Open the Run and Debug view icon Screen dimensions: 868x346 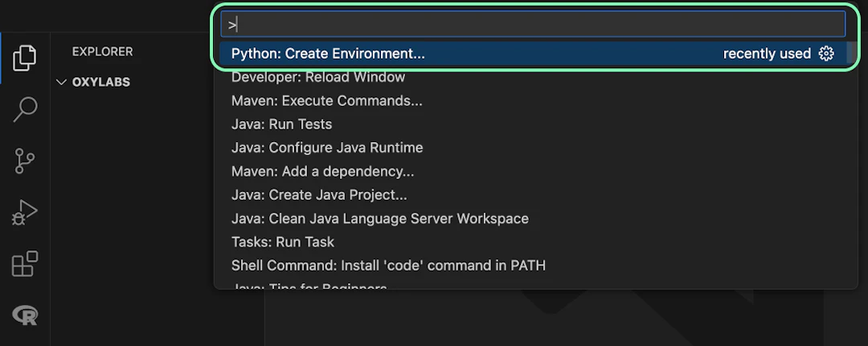click(x=24, y=212)
